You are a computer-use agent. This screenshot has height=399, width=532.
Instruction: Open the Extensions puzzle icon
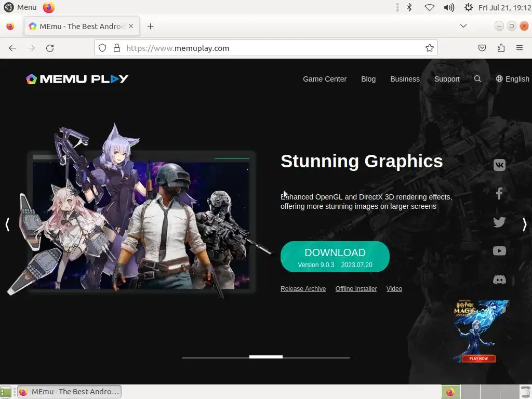tap(501, 48)
